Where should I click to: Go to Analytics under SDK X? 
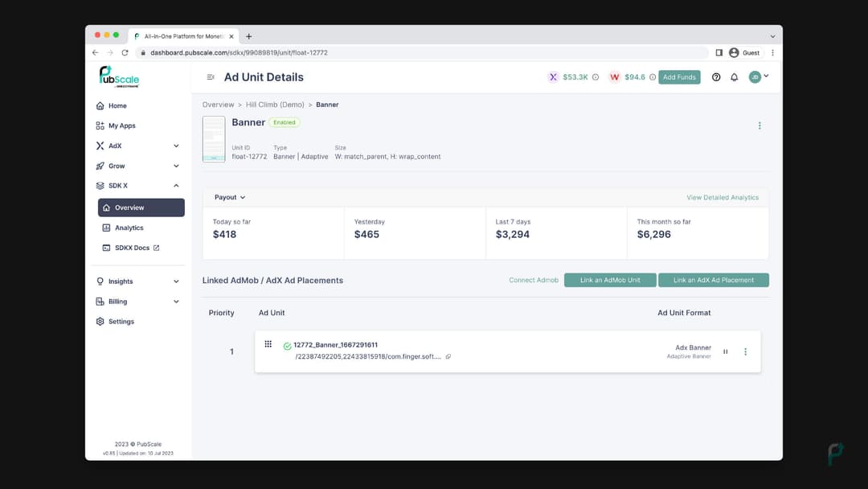(129, 228)
